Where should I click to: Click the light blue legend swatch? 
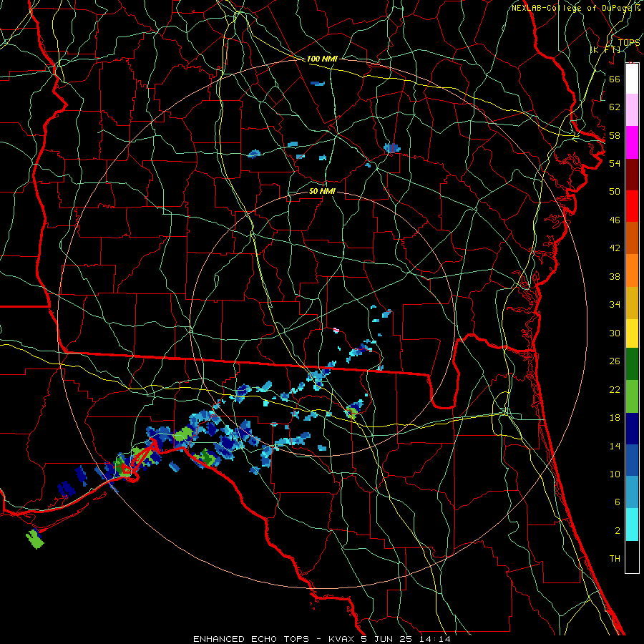[632, 492]
